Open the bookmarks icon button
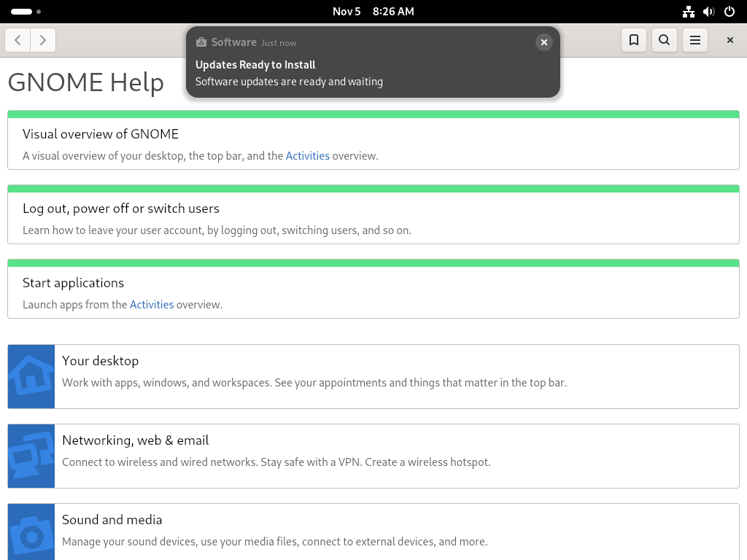This screenshot has width=747, height=560. [x=634, y=40]
